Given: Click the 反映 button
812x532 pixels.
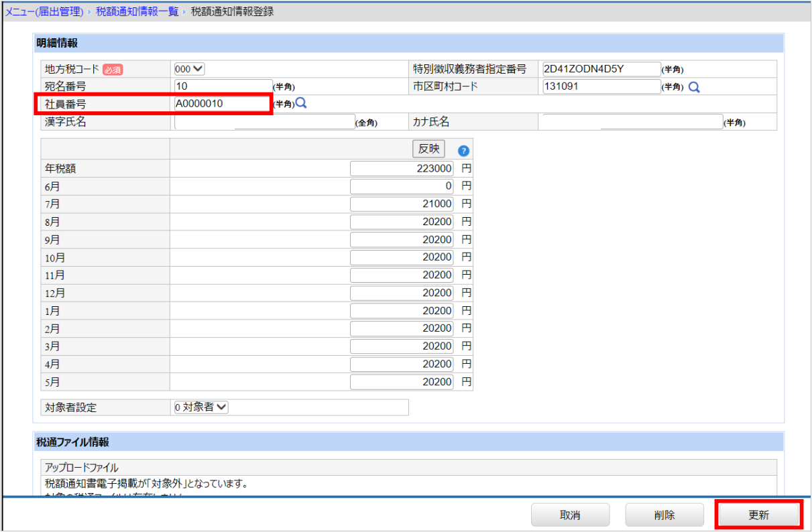Looking at the screenshot, I should tap(428, 149).
